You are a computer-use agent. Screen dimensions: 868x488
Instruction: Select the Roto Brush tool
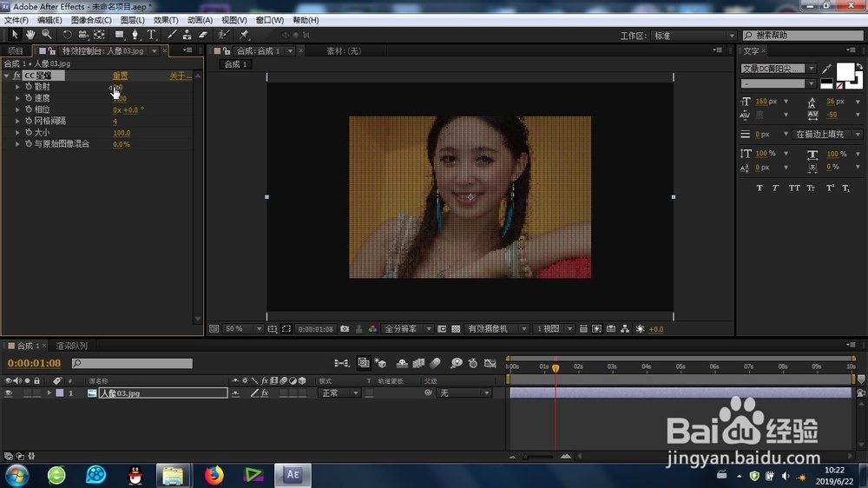point(223,35)
